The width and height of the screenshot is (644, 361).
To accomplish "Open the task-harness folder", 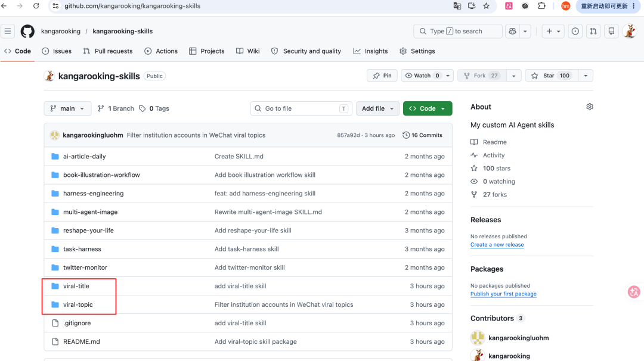I will point(82,248).
